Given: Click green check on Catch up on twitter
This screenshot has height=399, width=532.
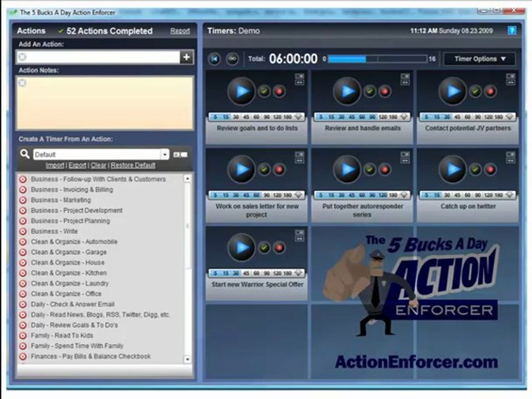Looking at the screenshot, I should click(x=475, y=169).
